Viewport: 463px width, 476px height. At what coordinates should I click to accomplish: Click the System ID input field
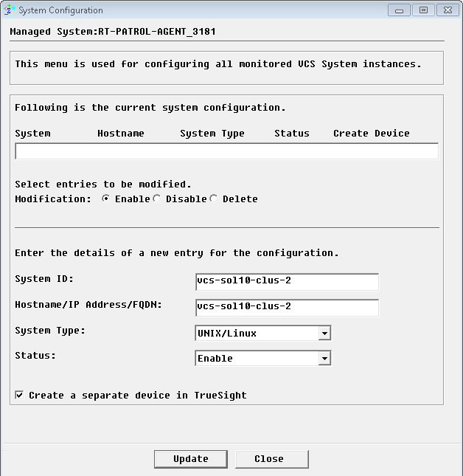tap(287, 282)
